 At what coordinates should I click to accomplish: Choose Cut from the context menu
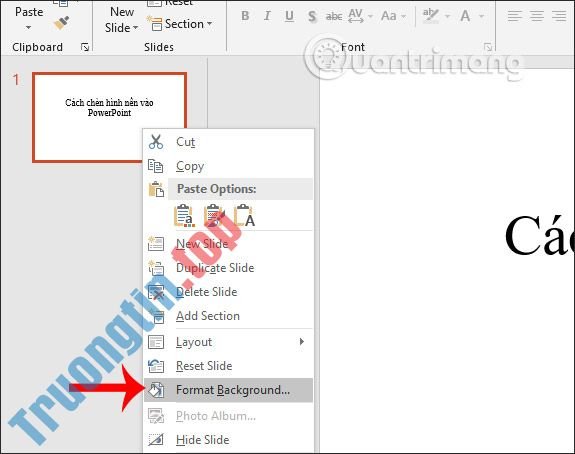click(x=229, y=142)
